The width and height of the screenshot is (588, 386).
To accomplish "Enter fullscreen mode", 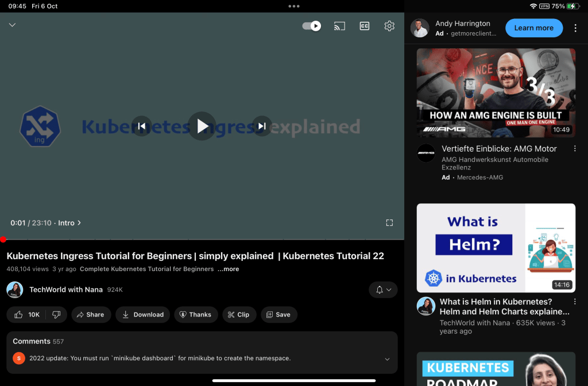I will (x=389, y=223).
